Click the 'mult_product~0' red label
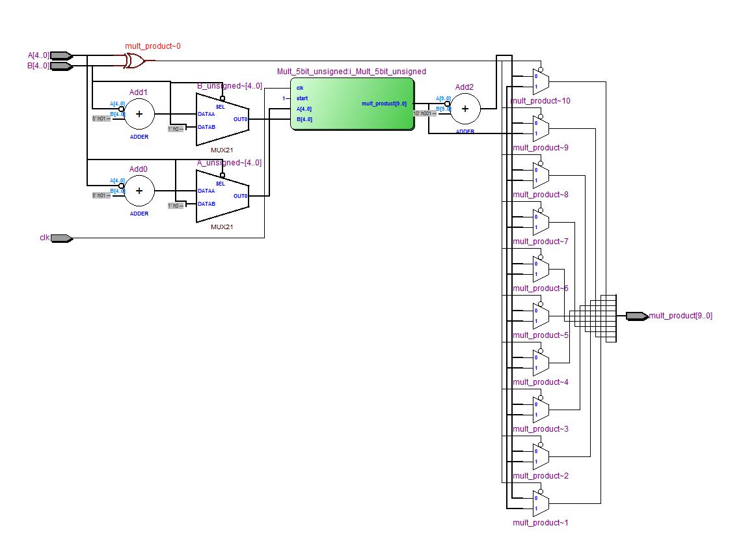Image resolution: width=756 pixels, height=543 pixels. pos(153,46)
